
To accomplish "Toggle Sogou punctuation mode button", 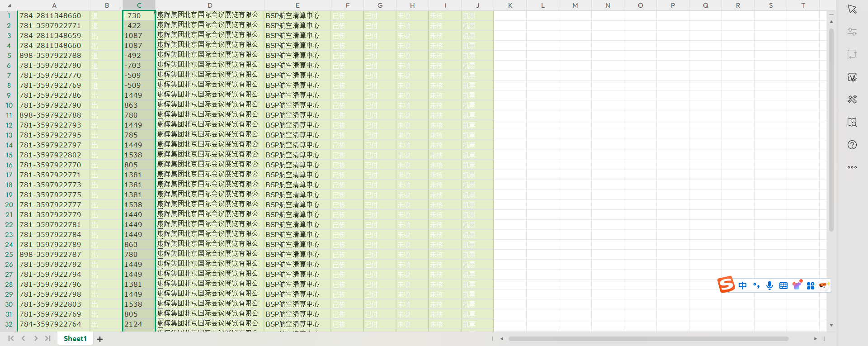I will tap(756, 285).
